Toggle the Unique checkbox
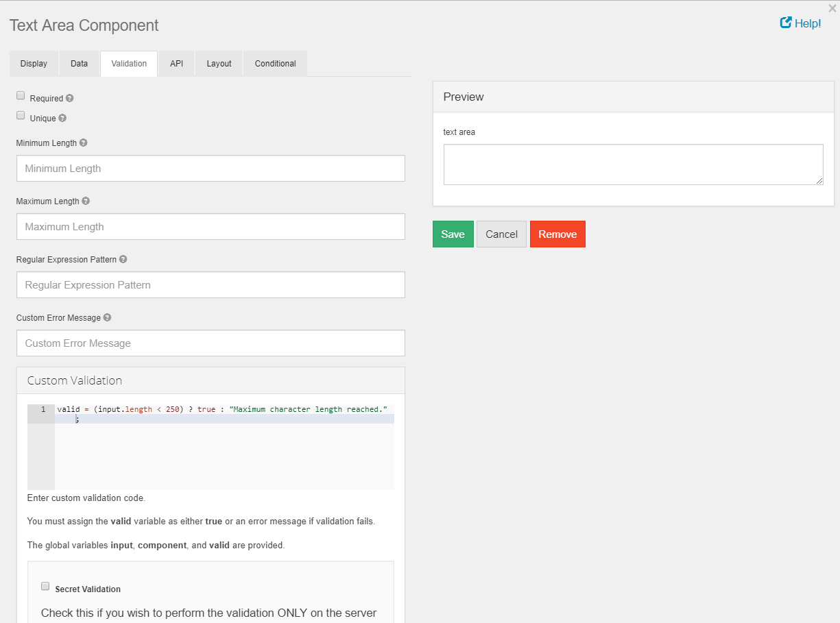Screen dimensions: 840x623 pos(21,116)
